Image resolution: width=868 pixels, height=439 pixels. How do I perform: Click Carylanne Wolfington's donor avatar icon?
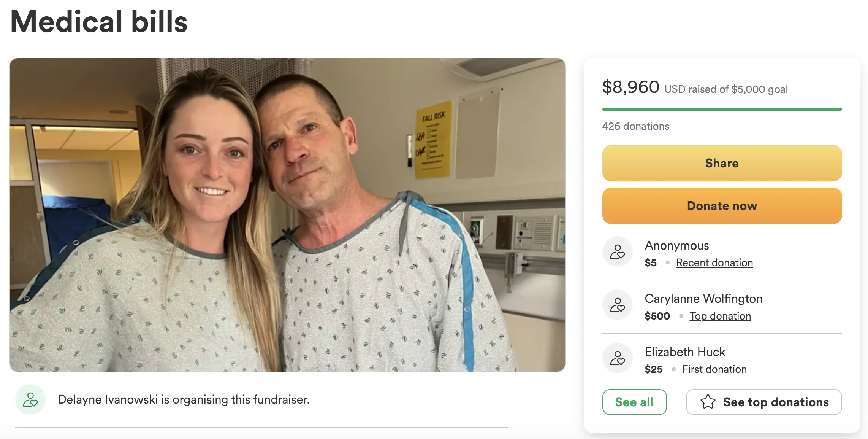(618, 305)
